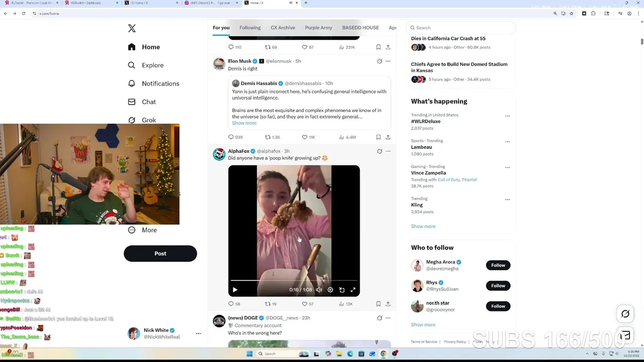Bookmark AlphaFox's post
Screen dimensions: 644x362
click(x=378, y=304)
